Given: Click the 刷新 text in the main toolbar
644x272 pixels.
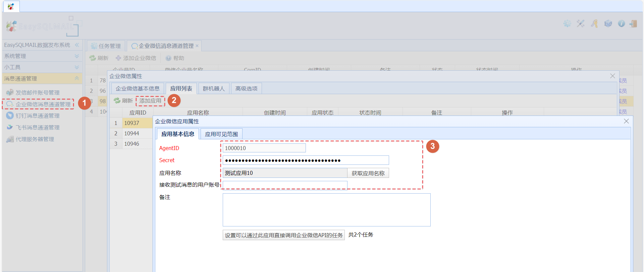Looking at the screenshot, I should pyautogui.click(x=103, y=58).
